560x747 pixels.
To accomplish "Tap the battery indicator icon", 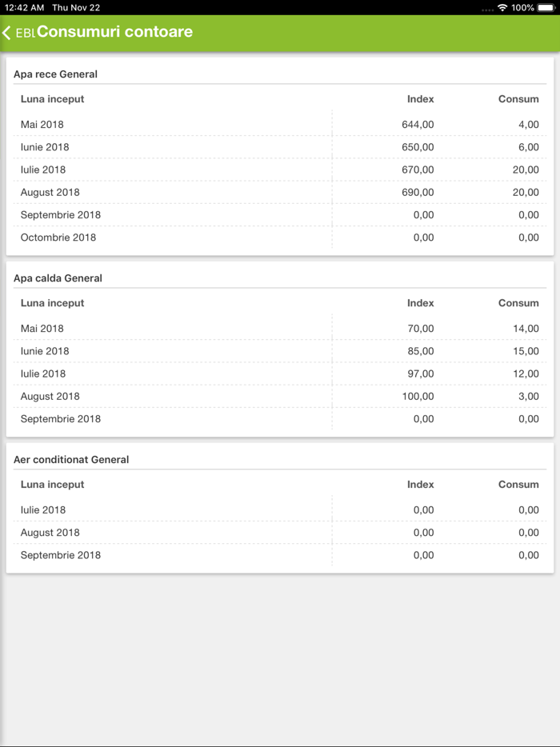I will coord(547,7).
